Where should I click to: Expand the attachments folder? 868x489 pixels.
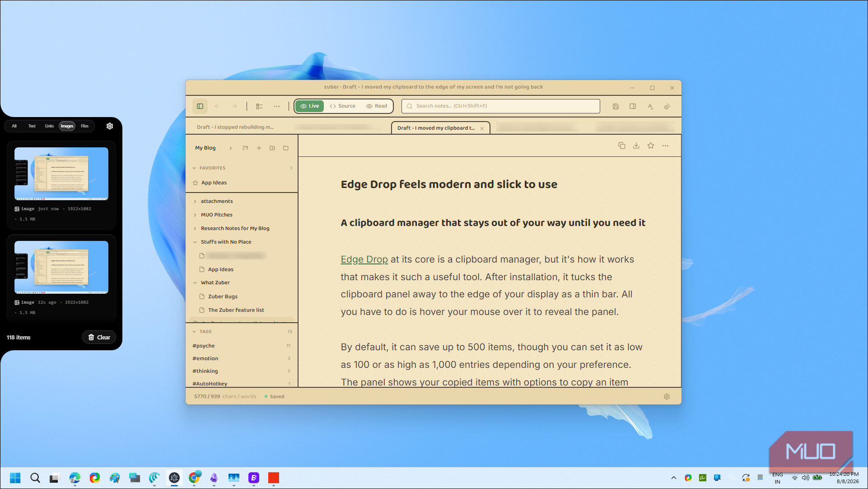195,202
